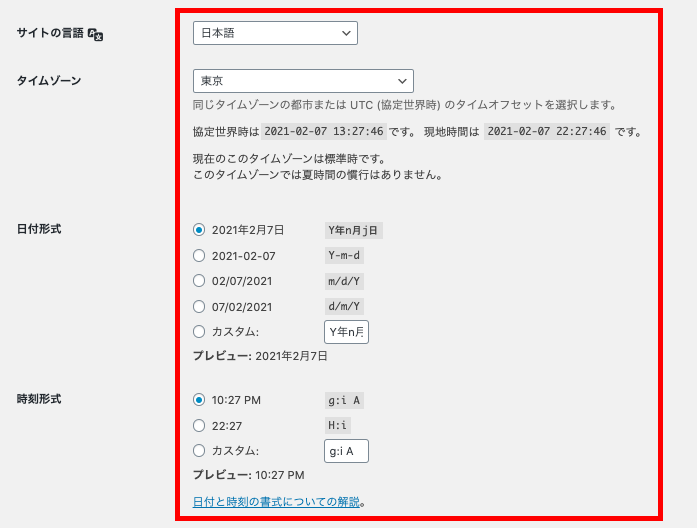Click the local time value ending 22:27:46
The height and width of the screenshot is (528, 697).
click(x=547, y=131)
